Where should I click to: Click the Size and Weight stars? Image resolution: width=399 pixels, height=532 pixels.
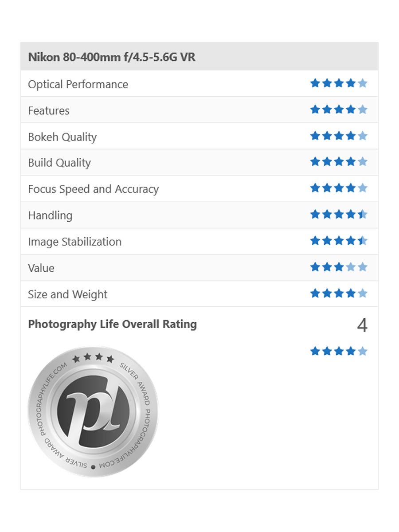(339, 293)
